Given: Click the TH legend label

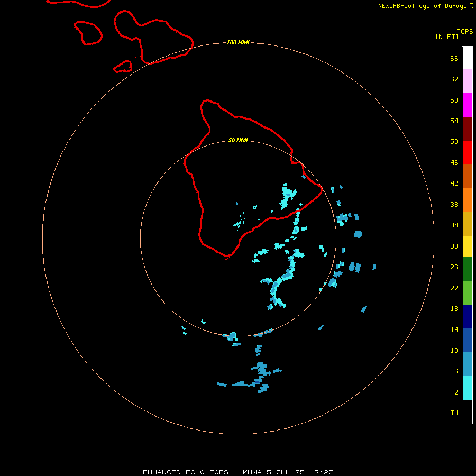Looking at the screenshot, I should click(x=454, y=413).
